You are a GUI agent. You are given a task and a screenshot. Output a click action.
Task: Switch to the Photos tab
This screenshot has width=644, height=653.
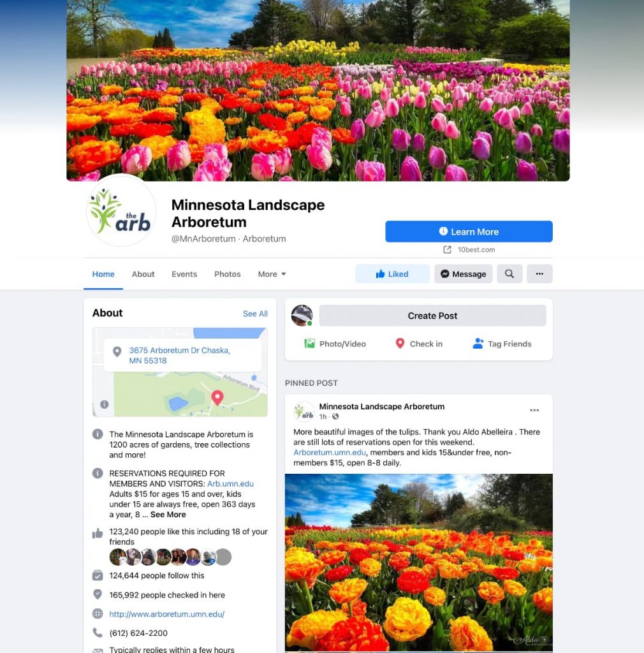click(227, 274)
